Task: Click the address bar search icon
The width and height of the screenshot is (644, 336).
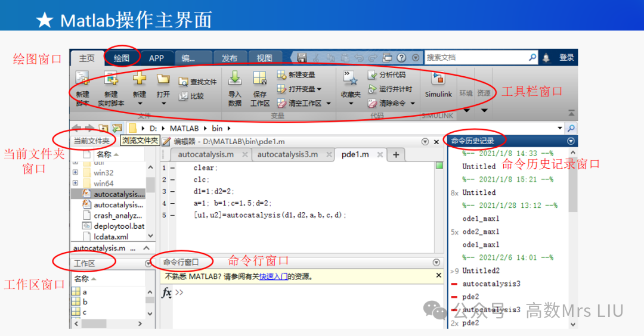Action: pyautogui.click(x=571, y=128)
